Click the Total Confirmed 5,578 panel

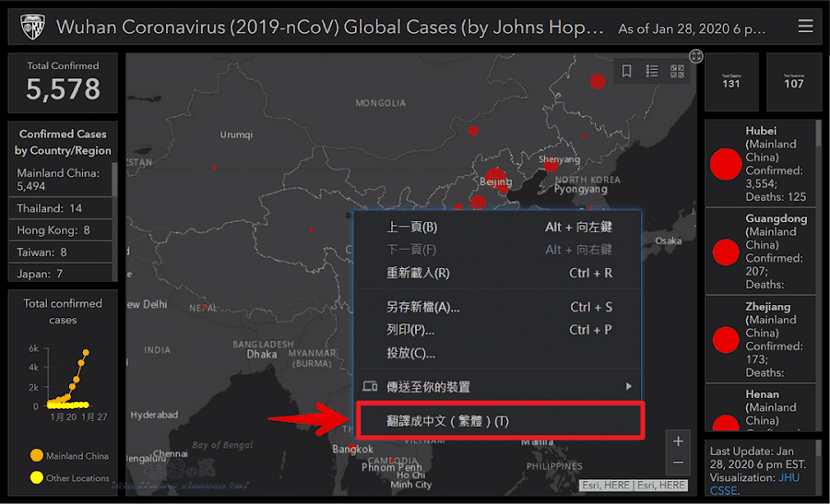tap(63, 83)
